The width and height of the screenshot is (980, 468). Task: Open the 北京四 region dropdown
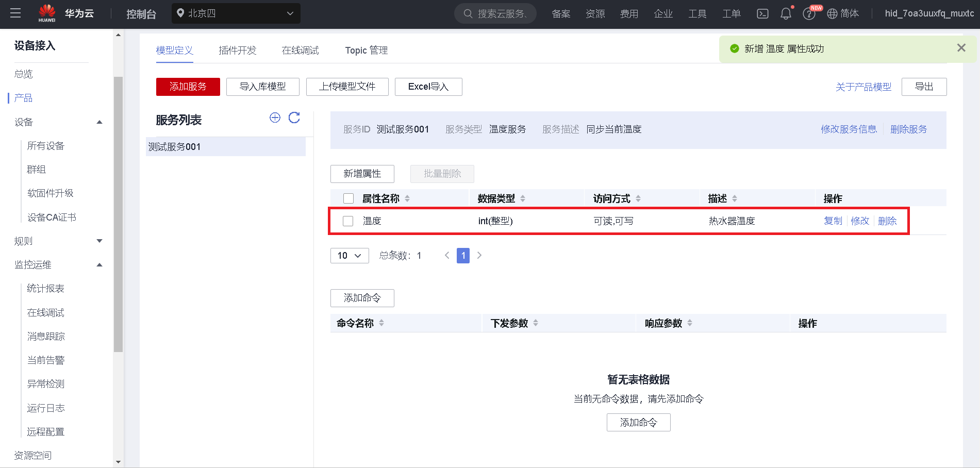[236, 13]
